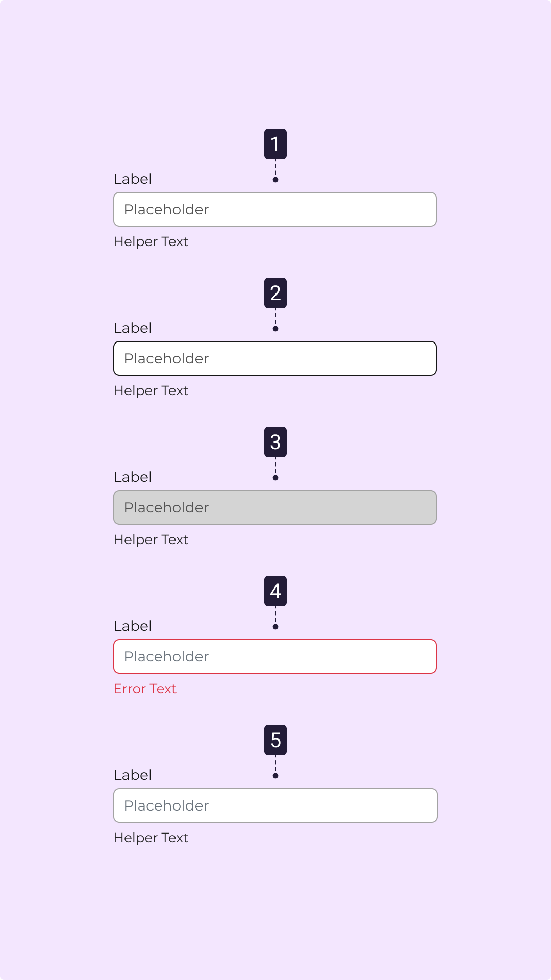The width and height of the screenshot is (551, 980).
Task: Click the gray disabled input field
Action: coord(275,507)
